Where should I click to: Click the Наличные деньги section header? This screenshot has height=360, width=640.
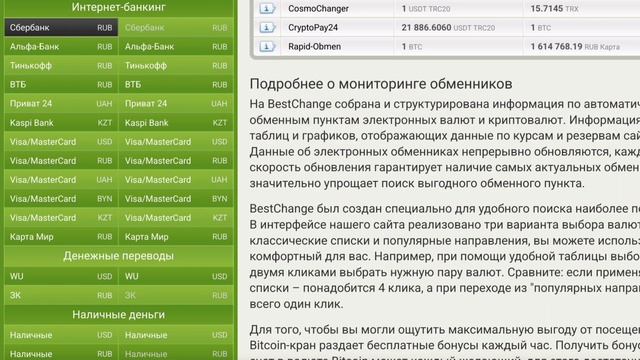(x=119, y=315)
